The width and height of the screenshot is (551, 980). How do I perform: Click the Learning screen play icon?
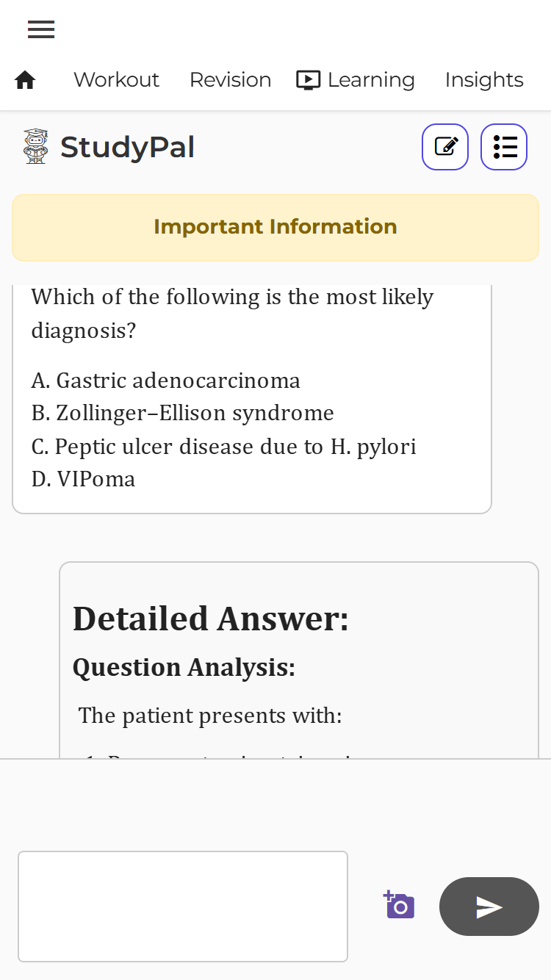(x=309, y=80)
